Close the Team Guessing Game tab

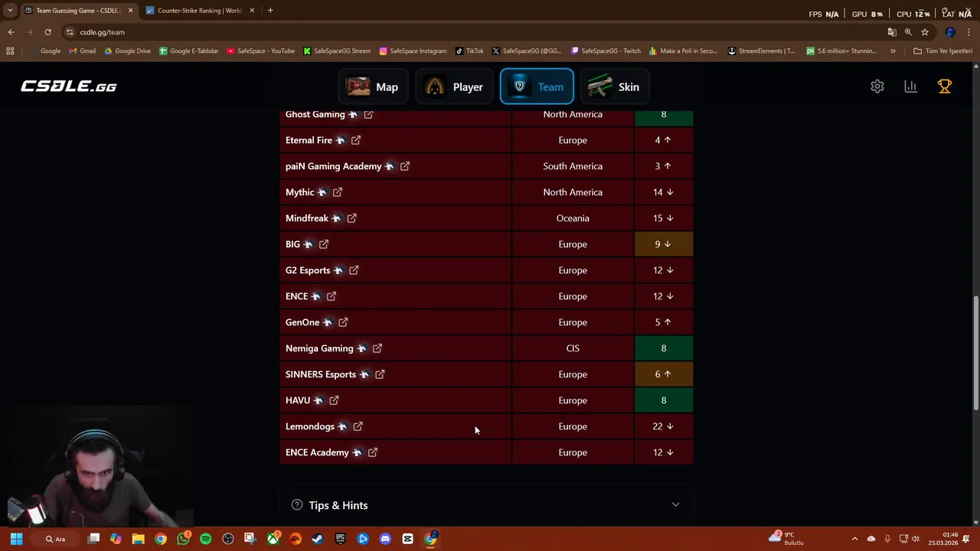pos(130,11)
